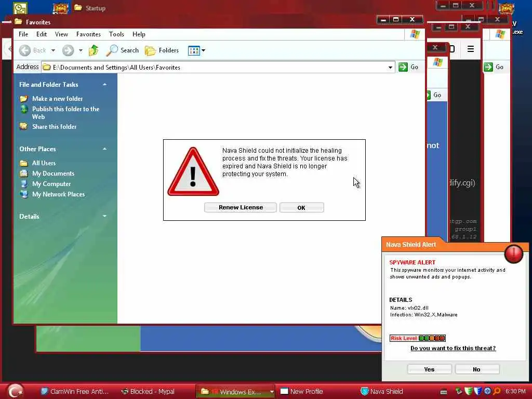Screen dimensions: 532x399
Task: Open the Favorites menu
Action: click(88, 34)
